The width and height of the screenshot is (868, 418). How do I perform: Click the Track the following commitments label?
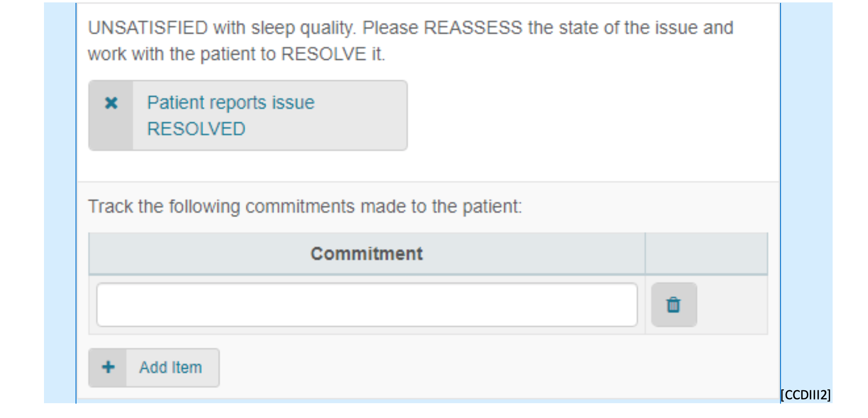pos(305,207)
